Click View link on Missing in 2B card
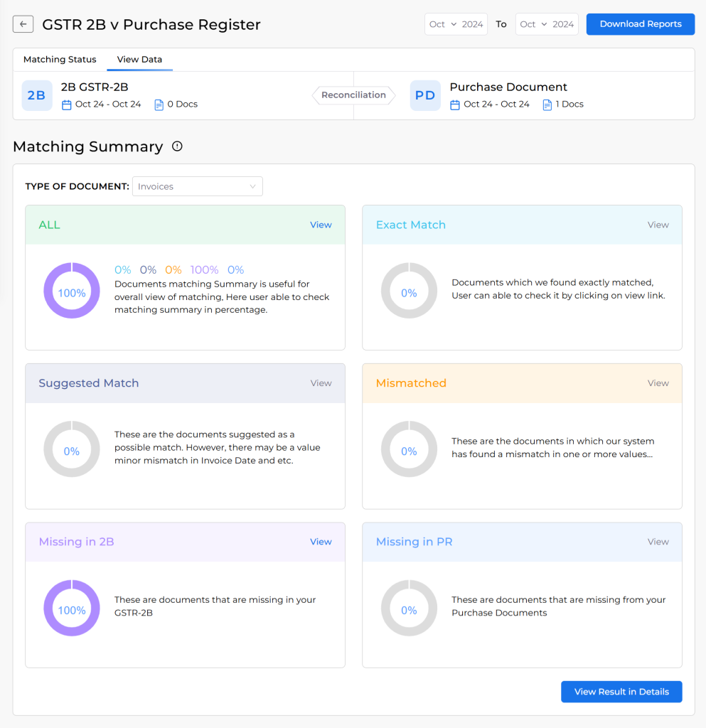The image size is (706, 728). point(321,542)
